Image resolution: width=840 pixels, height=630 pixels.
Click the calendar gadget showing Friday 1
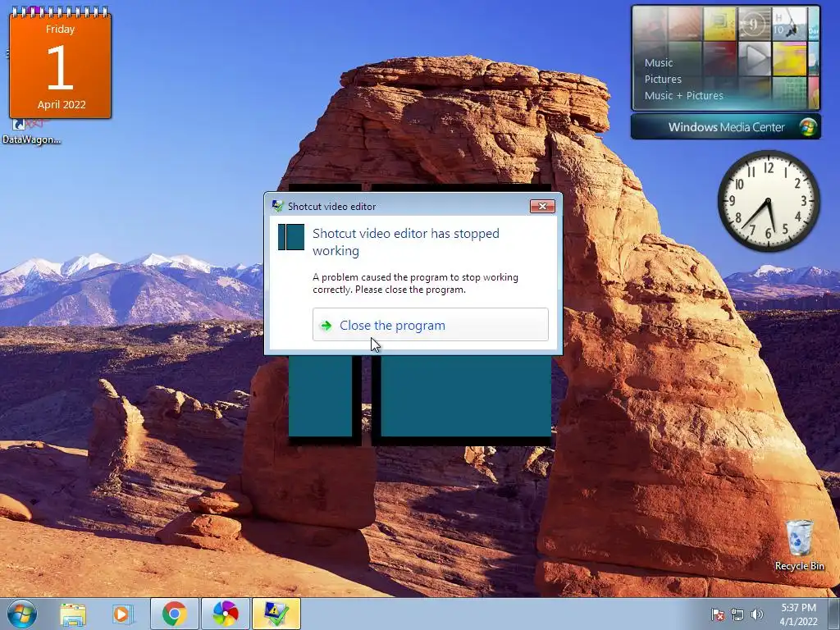point(60,62)
